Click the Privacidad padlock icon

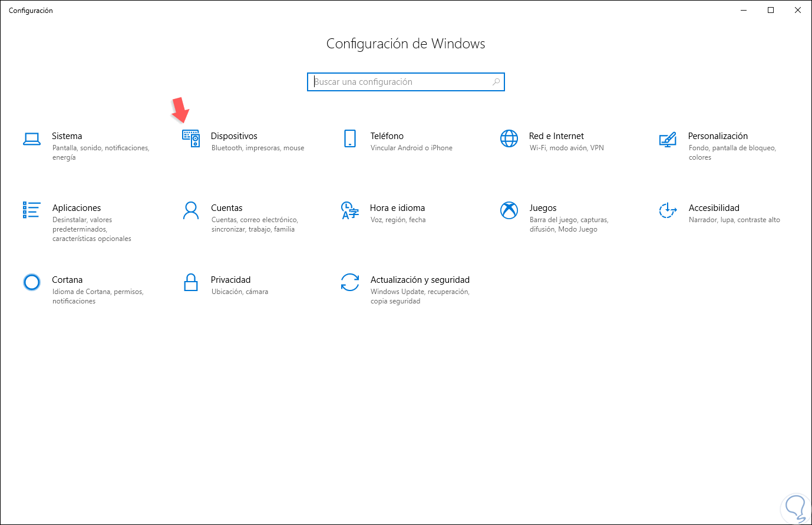[191, 282]
